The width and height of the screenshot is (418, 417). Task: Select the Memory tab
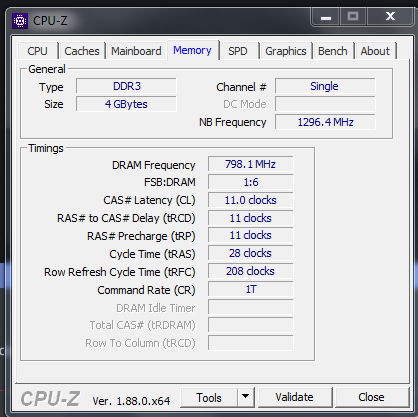coord(192,50)
